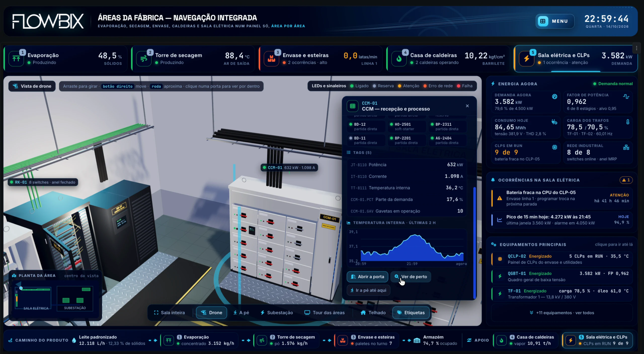Click the occurrences warning badge
The height and width of the screenshot is (354, 644).
click(626, 180)
